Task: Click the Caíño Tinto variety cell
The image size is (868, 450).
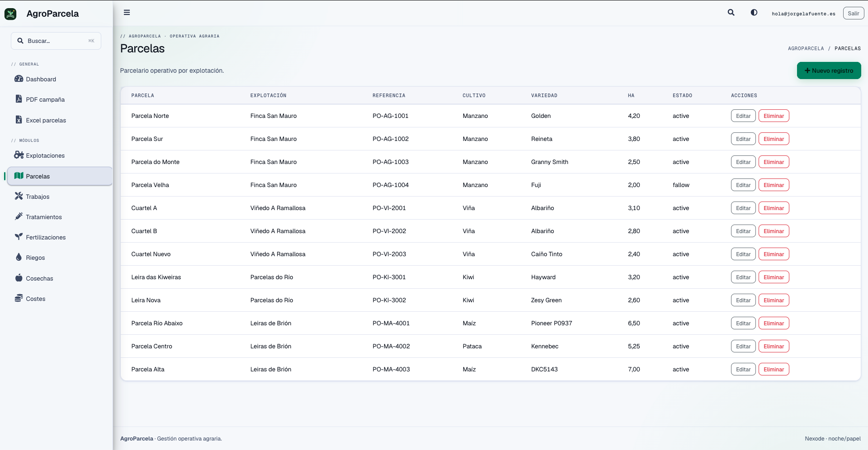Action: coord(547,254)
